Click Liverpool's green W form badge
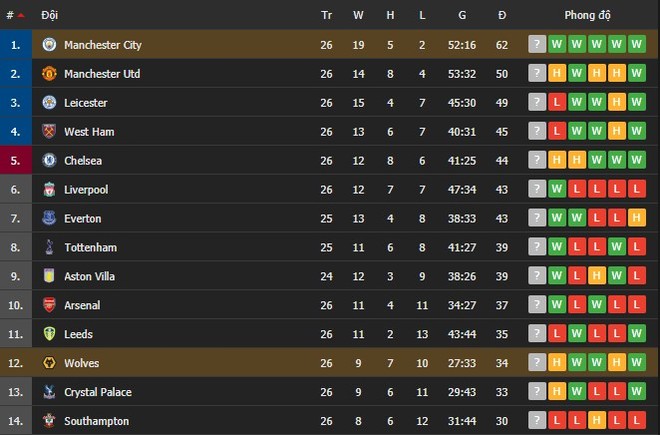The width and height of the screenshot is (660, 435). (x=556, y=189)
